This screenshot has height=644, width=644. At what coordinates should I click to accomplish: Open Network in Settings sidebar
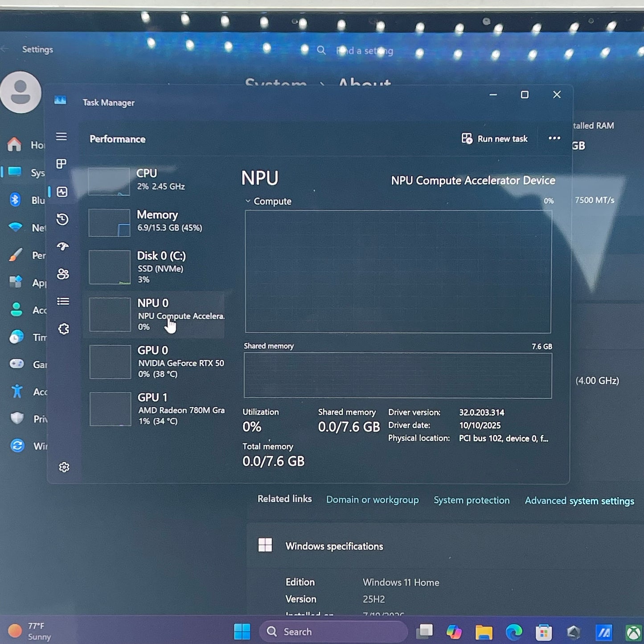coord(26,228)
